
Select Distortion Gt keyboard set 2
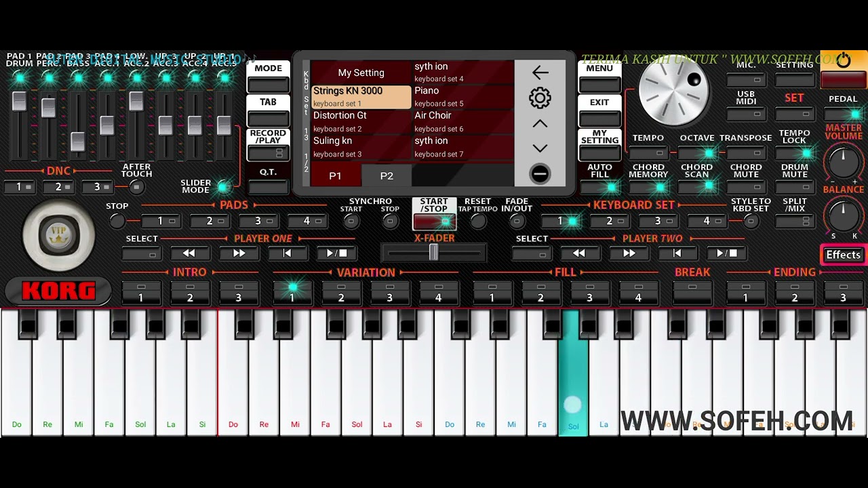tap(361, 122)
